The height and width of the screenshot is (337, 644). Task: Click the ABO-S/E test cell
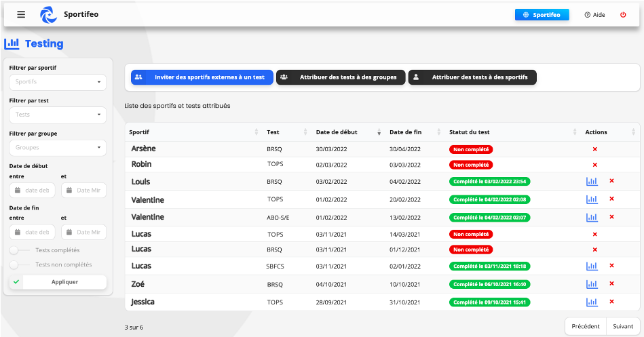tap(278, 218)
